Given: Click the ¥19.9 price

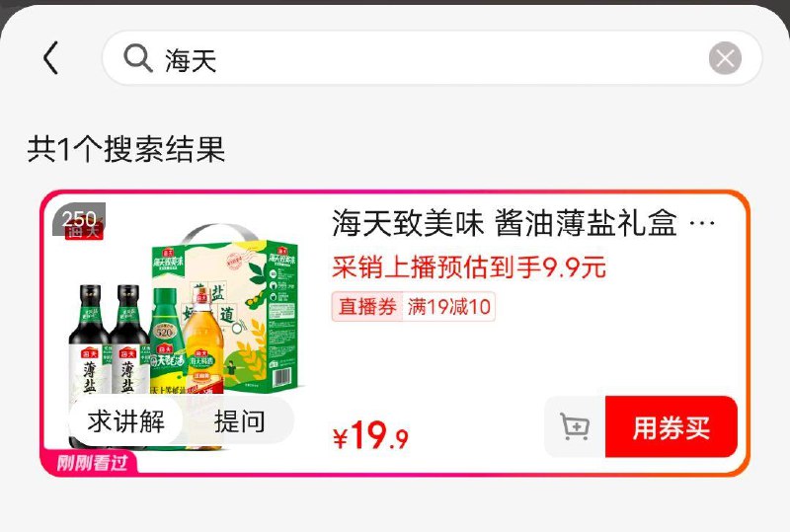Looking at the screenshot, I should click(370, 434).
